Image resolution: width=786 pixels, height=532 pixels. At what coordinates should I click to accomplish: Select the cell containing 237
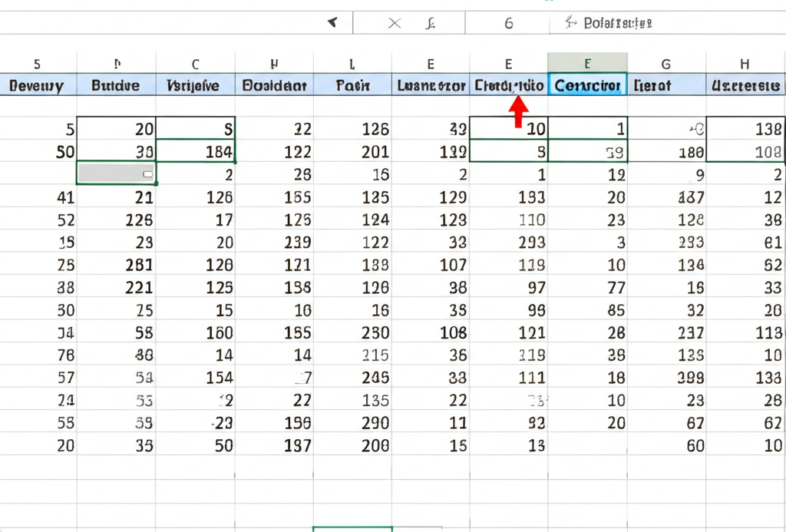(667, 332)
